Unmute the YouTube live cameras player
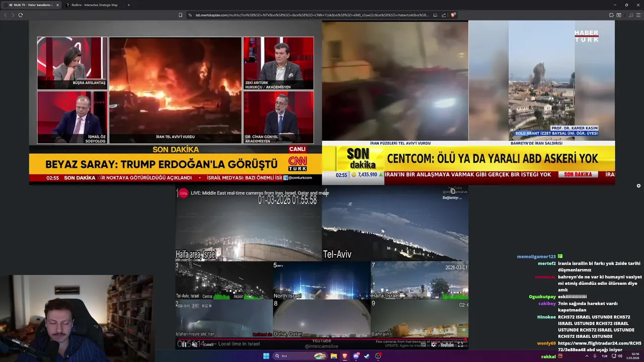Viewport: 644px width, 362px height. 194,344
